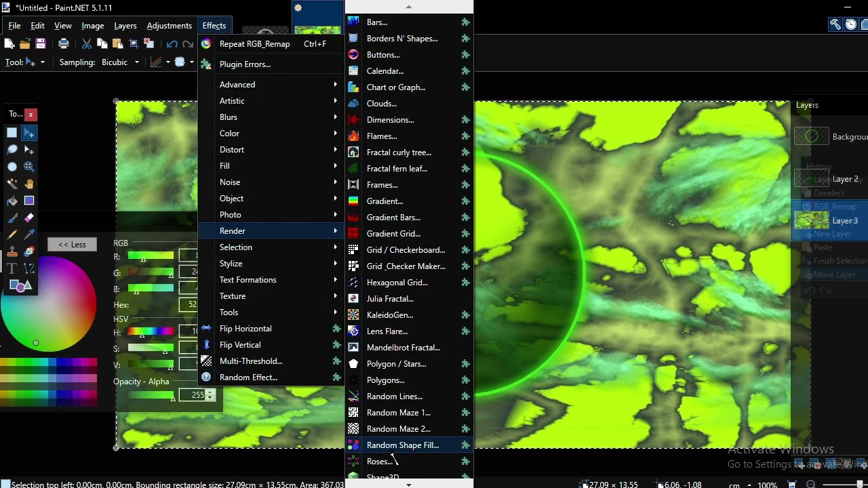Click the Print toolbar icon
Screen dimensions: 868x488
pos(64,44)
